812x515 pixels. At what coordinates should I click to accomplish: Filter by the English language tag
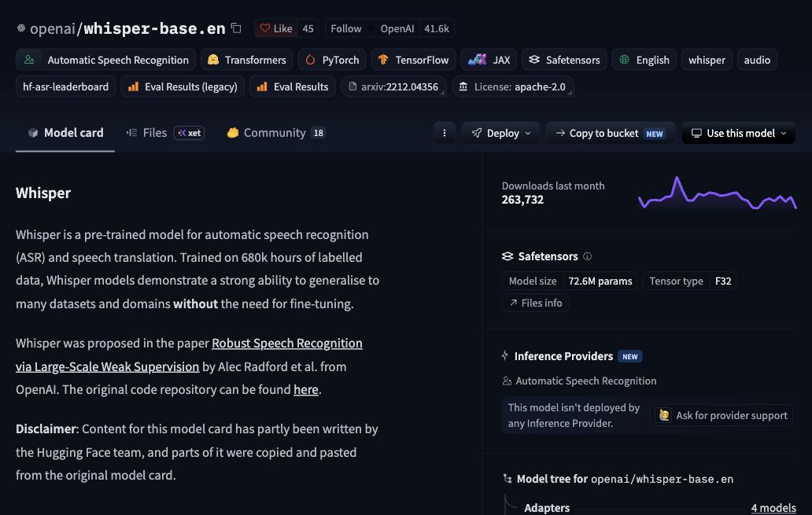pos(644,60)
